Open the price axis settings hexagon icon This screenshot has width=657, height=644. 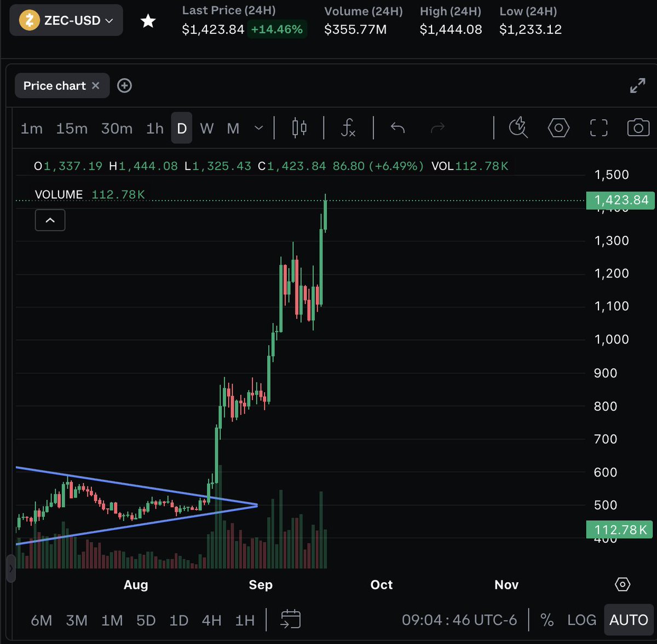click(623, 584)
